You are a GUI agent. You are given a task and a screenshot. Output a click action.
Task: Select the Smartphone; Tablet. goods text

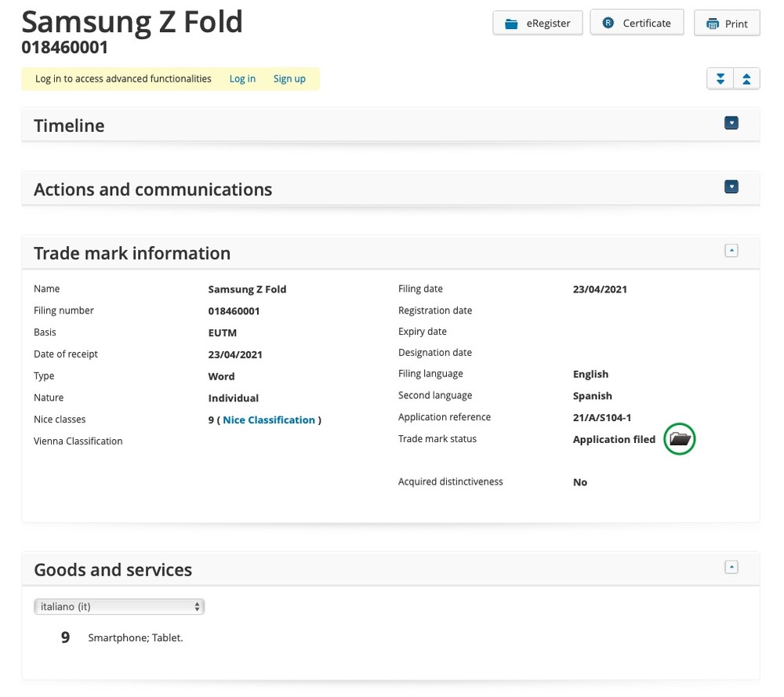coord(136,638)
